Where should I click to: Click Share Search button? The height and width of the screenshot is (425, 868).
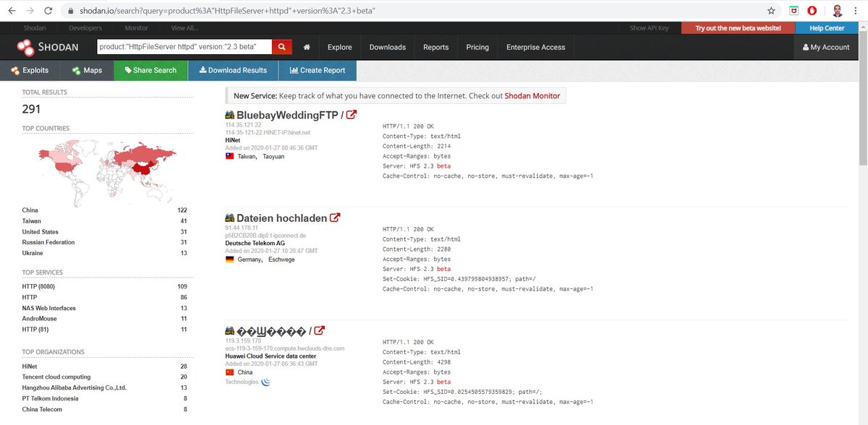[x=150, y=70]
